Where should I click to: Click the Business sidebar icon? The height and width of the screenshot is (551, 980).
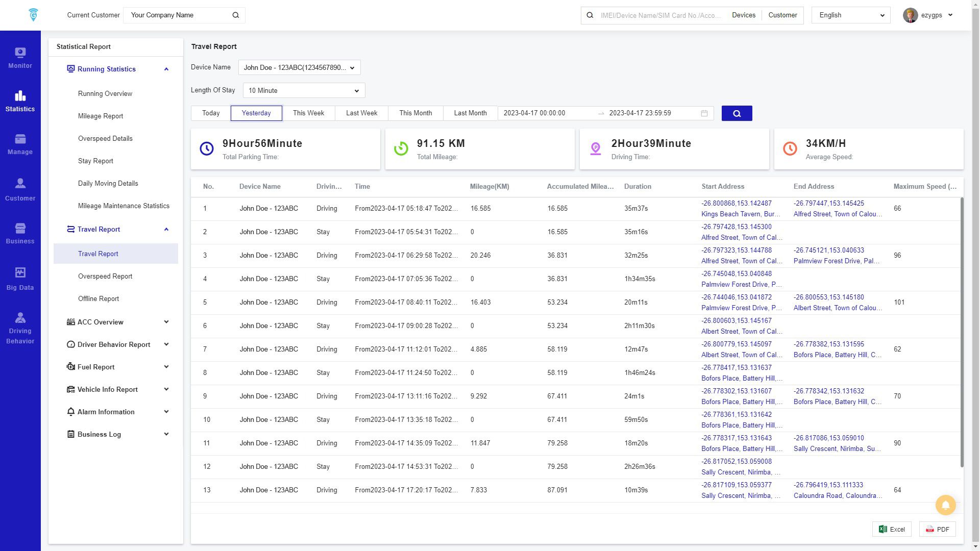tap(20, 233)
